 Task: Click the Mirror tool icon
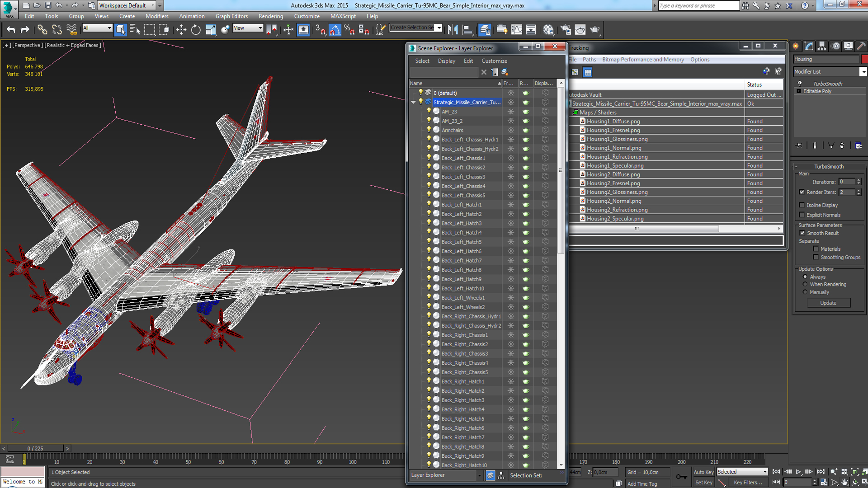tap(453, 30)
